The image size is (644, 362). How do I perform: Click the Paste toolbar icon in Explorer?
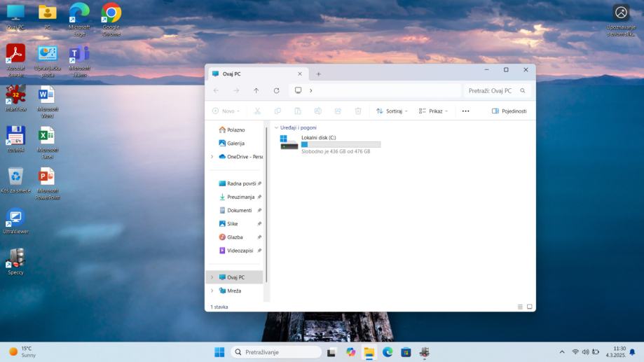click(298, 111)
